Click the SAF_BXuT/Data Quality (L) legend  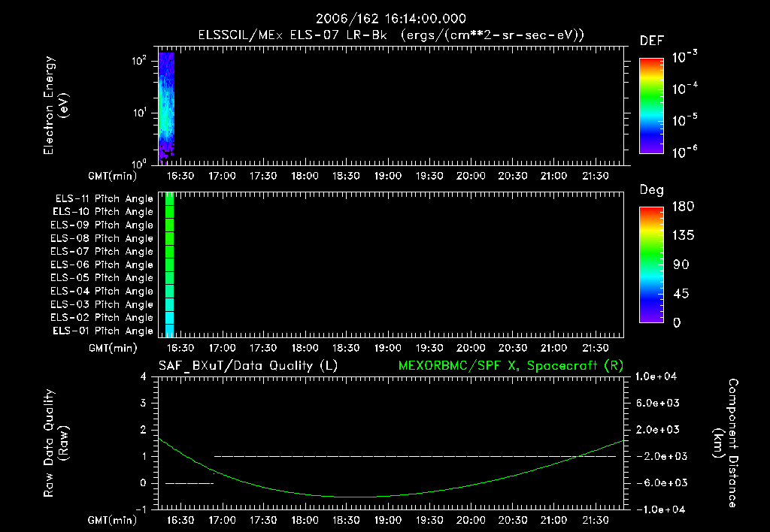click(248, 366)
